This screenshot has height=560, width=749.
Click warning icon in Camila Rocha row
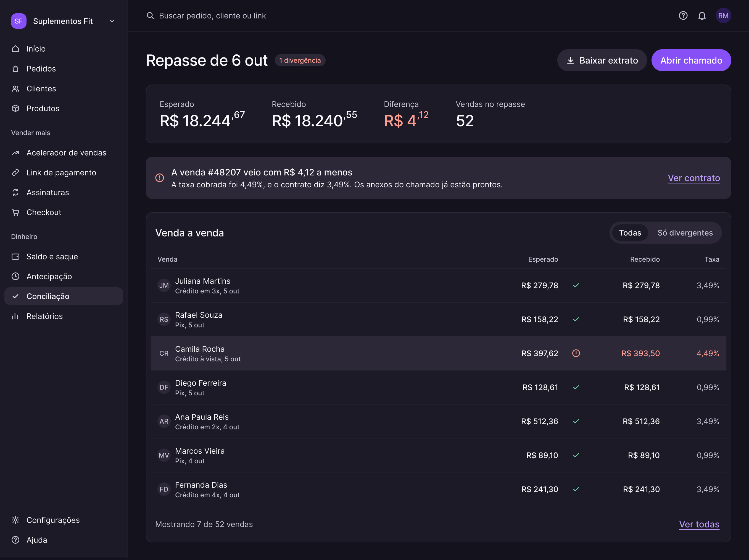pos(576,353)
